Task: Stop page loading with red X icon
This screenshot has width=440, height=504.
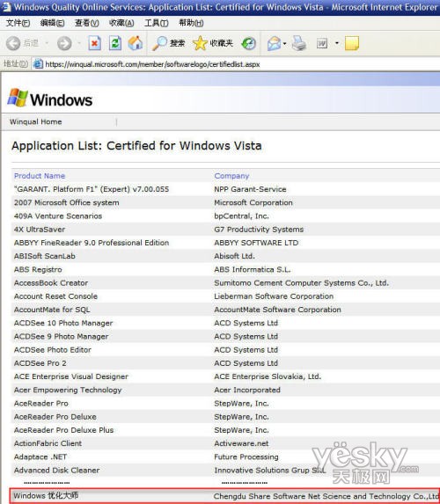Action: point(94,43)
